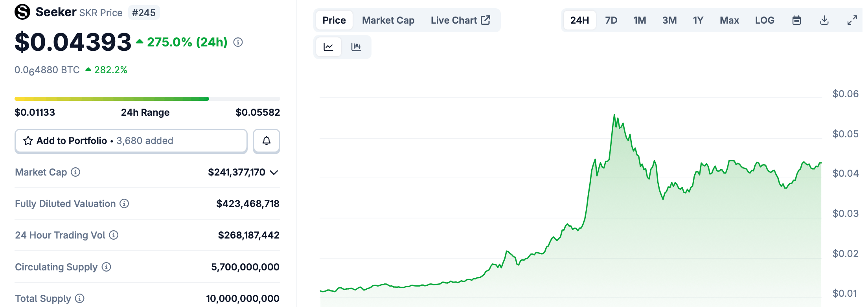Select the Price chart tab

click(334, 20)
